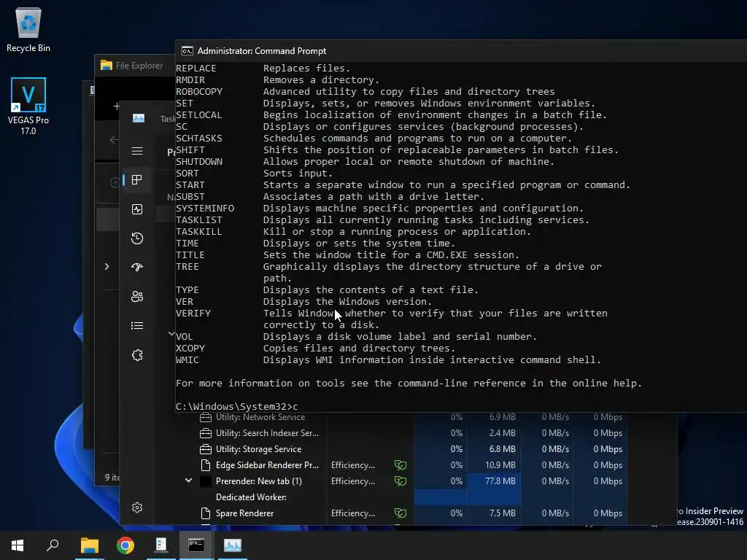Viewport: 747px width, 560px height.
Task: Click the 6.9 MB memory cell
Action: coord(495,417)
